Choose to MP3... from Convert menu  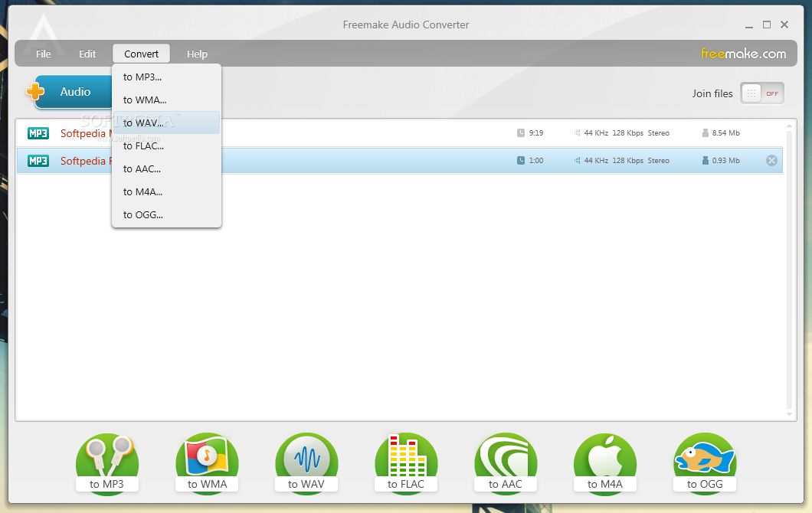tap(166, 77)
